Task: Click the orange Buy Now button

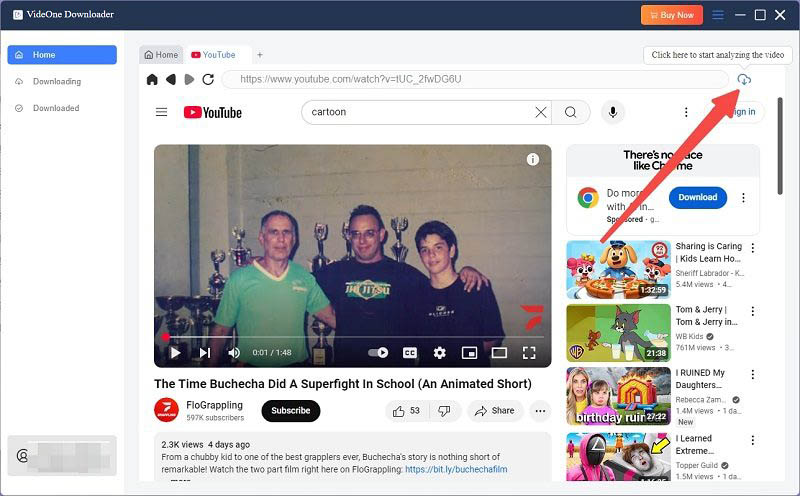Action: pyautogui.click(x=671, y=15)
